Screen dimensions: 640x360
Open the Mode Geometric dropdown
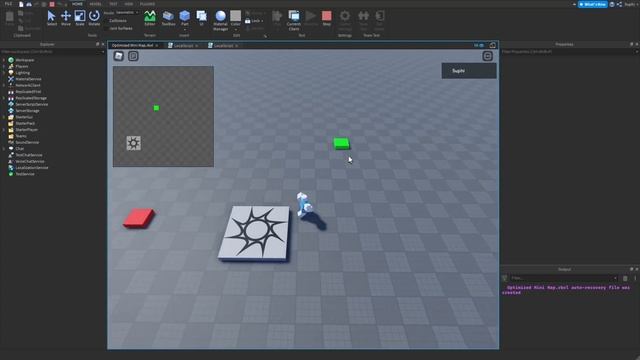[x=127, y=13]
